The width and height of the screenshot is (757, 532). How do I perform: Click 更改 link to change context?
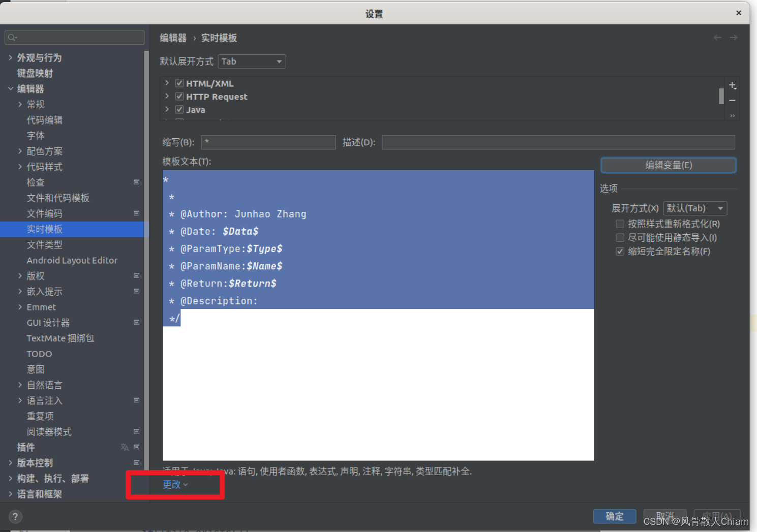pos(175,484)
